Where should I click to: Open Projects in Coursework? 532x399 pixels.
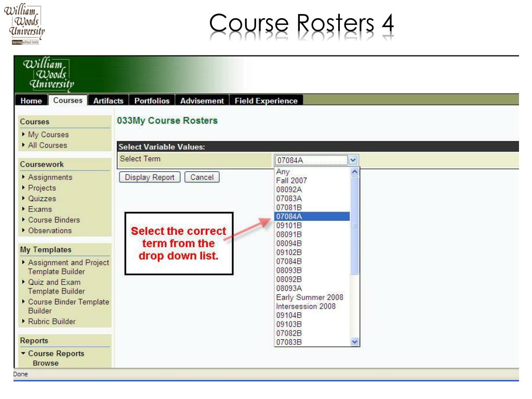point(42,188)
